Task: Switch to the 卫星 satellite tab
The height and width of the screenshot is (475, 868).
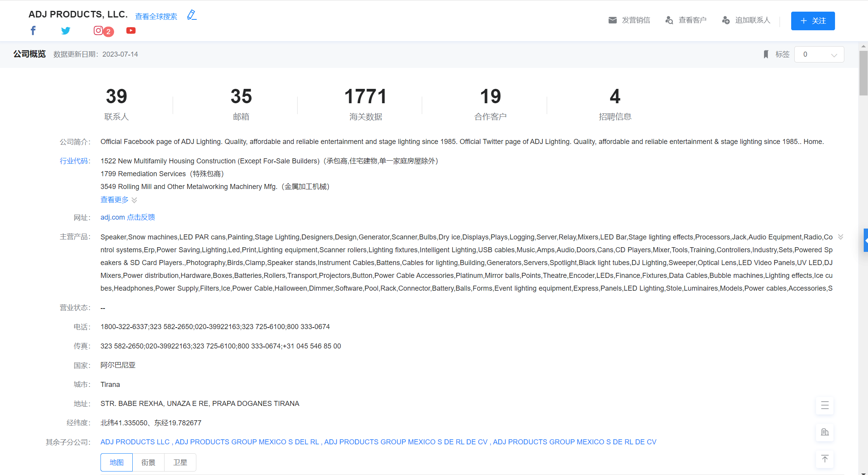Action: click(x=180, y=463)
